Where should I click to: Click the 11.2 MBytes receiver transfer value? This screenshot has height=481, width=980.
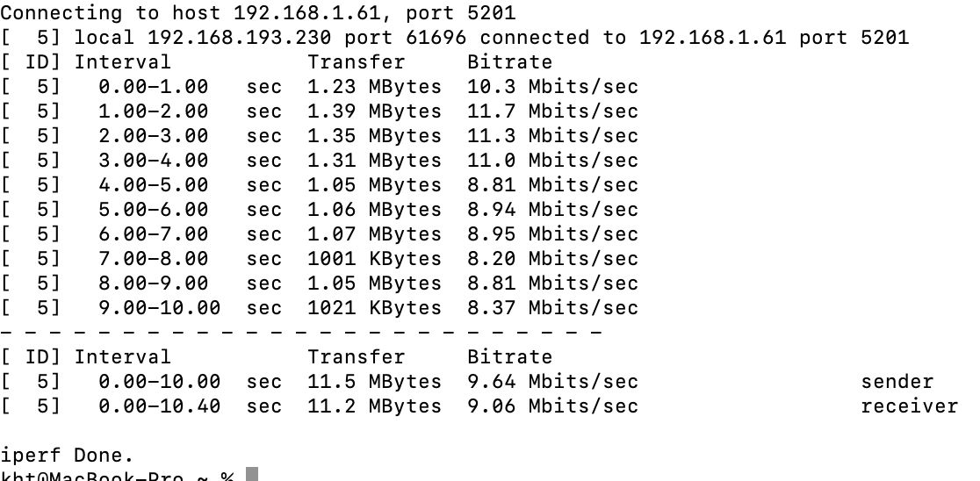click(374, 406)
